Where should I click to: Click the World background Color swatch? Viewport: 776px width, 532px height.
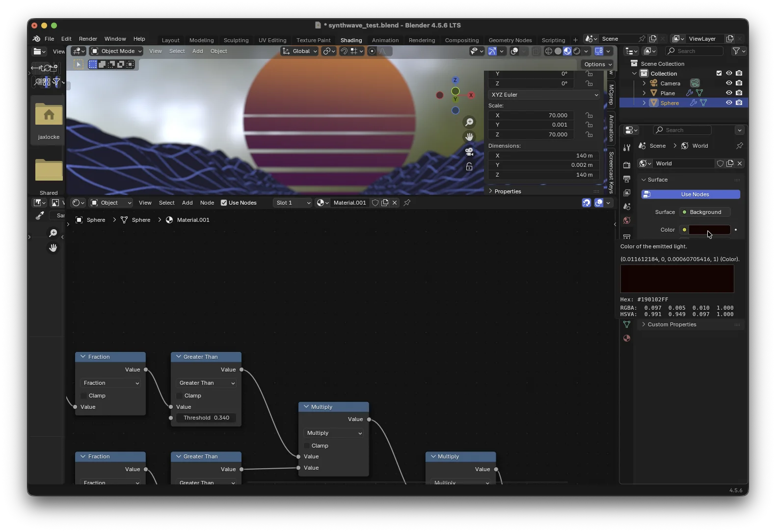click(x=709, y=230)
